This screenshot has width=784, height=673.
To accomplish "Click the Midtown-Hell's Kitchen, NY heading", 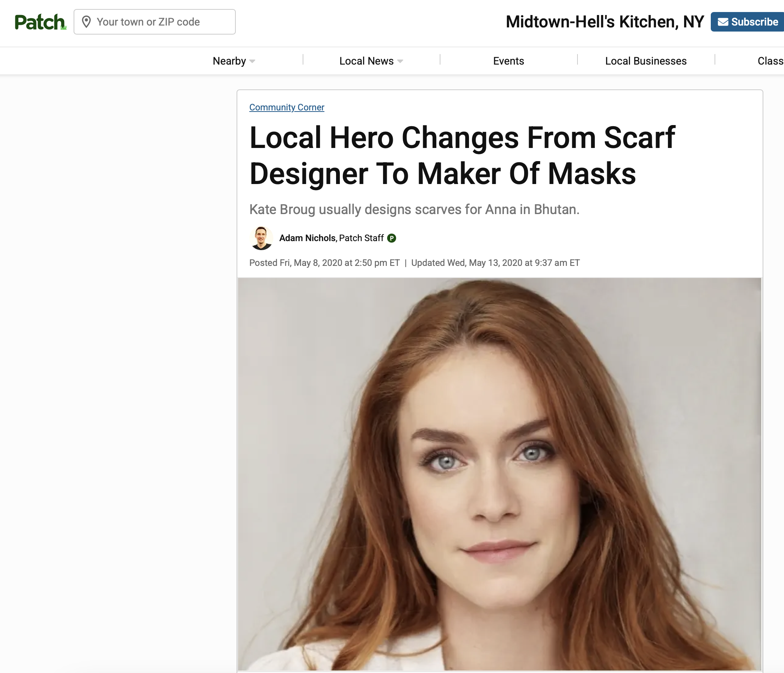I will [x=605, y=22].
